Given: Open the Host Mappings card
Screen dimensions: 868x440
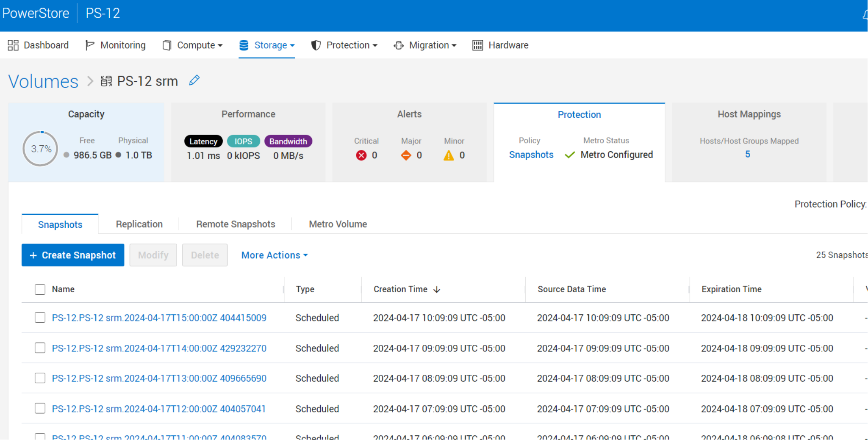Looking at the screenshot, I should click(x=749, y=142).
